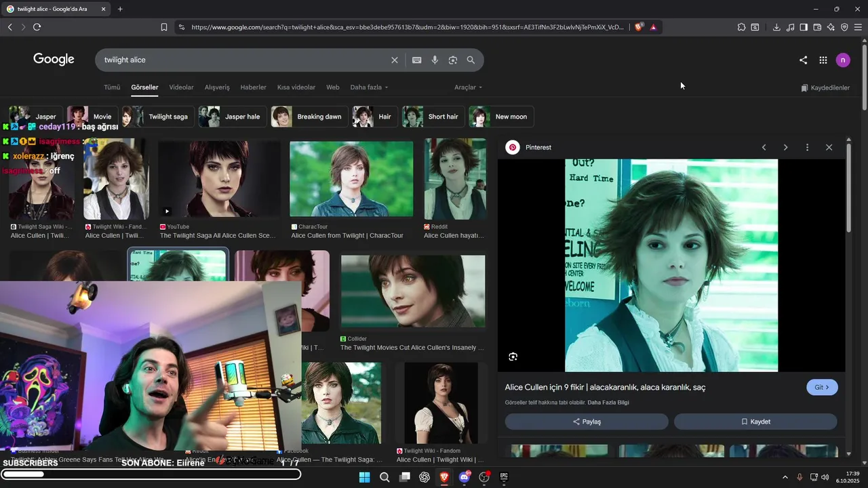Open the Haberler tab

pyautogui.click(x=253, y=87)
